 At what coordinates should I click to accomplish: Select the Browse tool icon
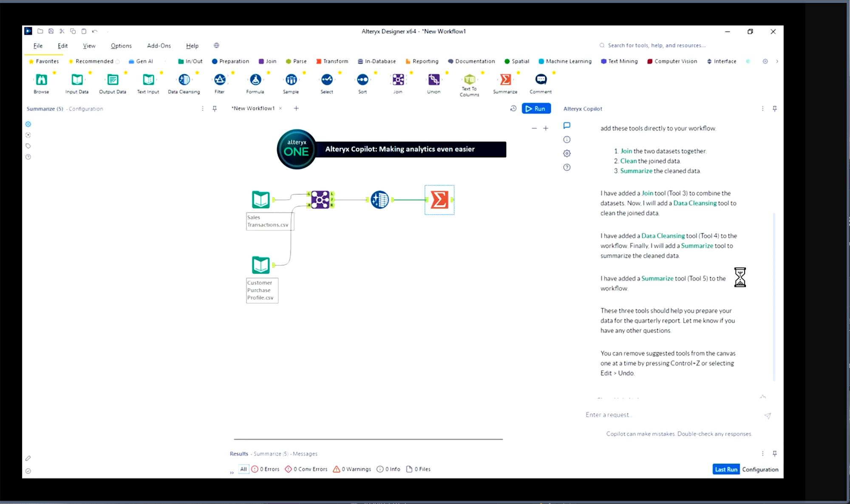coord(41,79)
